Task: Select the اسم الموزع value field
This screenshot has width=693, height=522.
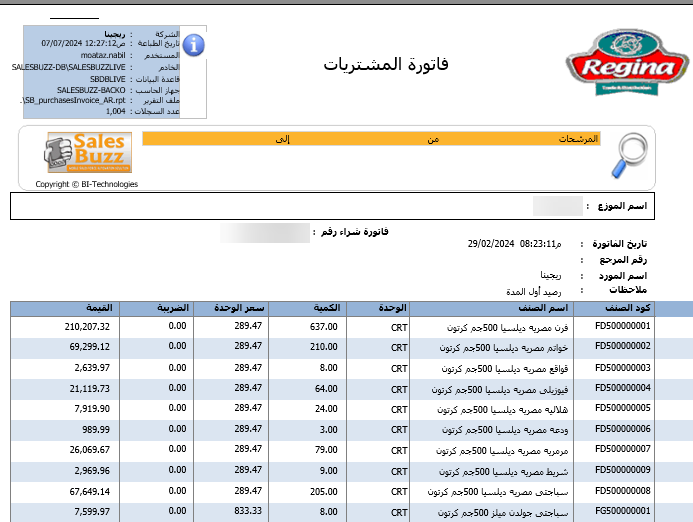Action: (x=557, y=206)
